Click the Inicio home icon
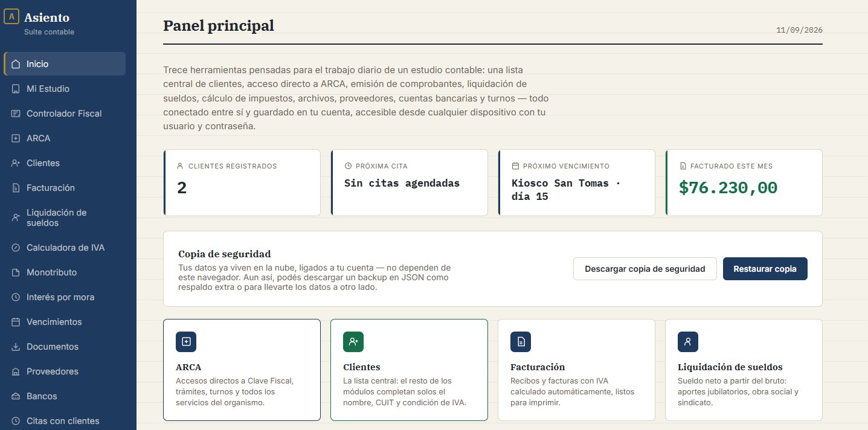This screenshot has height=430, width=868. pos(16,64)
